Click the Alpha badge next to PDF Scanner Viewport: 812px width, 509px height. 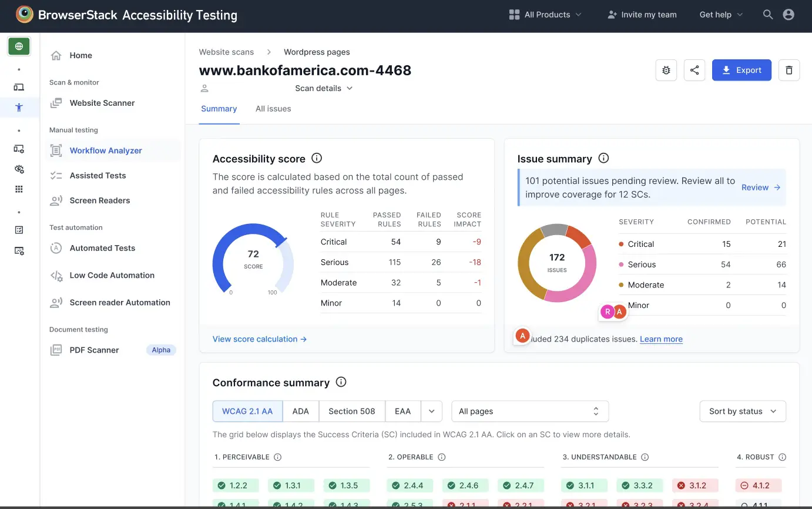161,350
